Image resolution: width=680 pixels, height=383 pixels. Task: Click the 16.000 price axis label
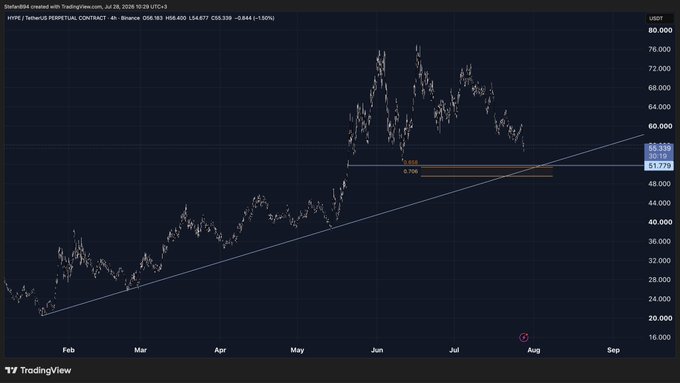(660, 337)
